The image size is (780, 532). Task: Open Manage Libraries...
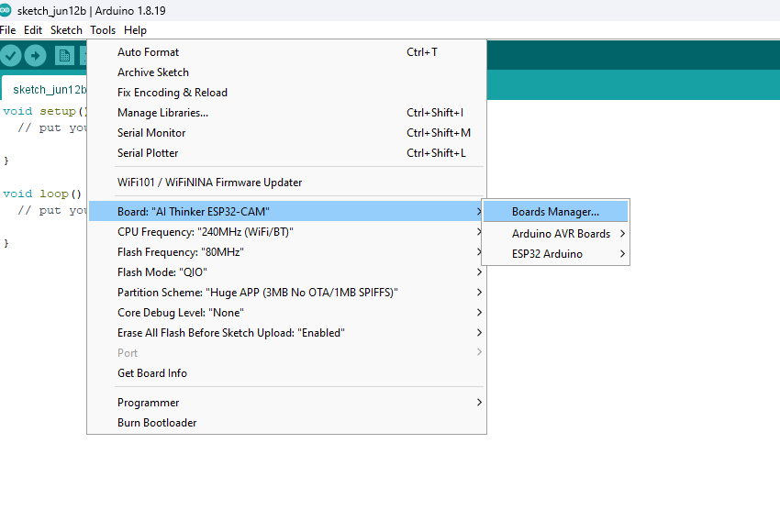(286, 113)
